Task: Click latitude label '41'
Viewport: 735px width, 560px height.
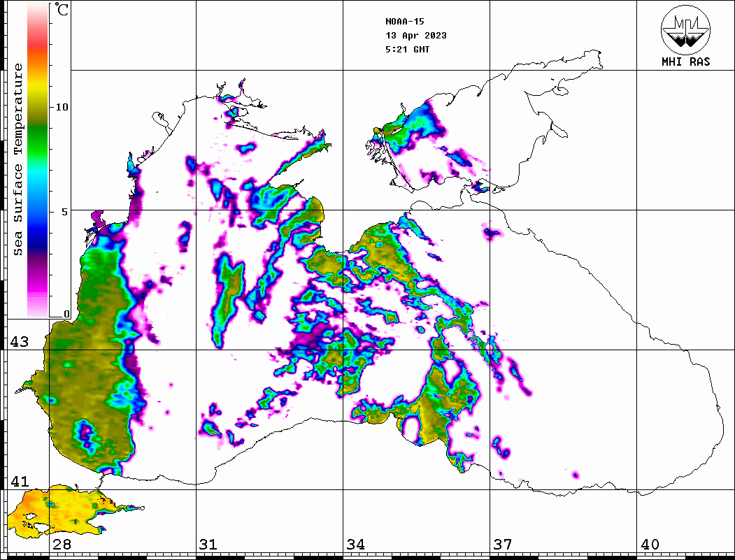Action: [20, 481]
